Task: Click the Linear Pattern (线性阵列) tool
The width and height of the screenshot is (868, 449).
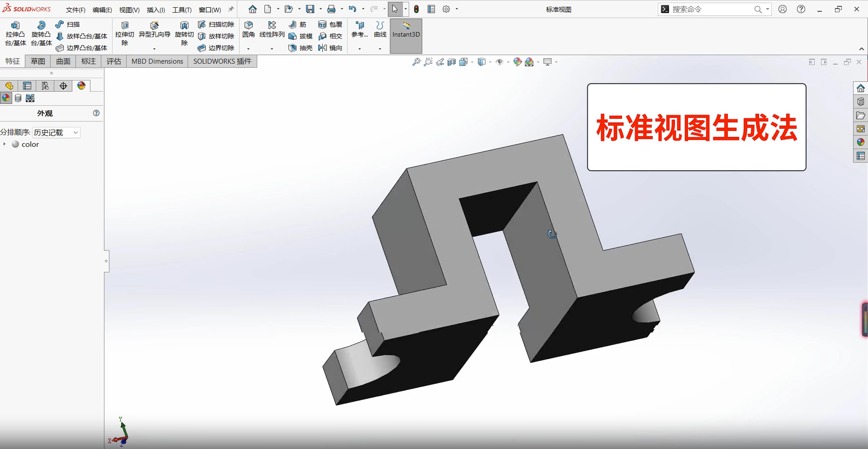Action: (272, 29)
